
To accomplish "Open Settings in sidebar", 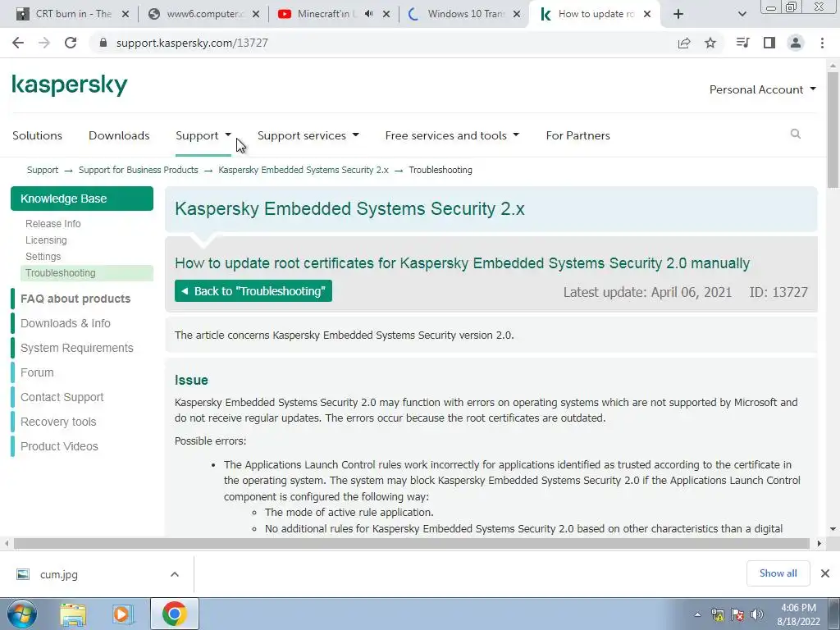I will click(x=43, y=257).
